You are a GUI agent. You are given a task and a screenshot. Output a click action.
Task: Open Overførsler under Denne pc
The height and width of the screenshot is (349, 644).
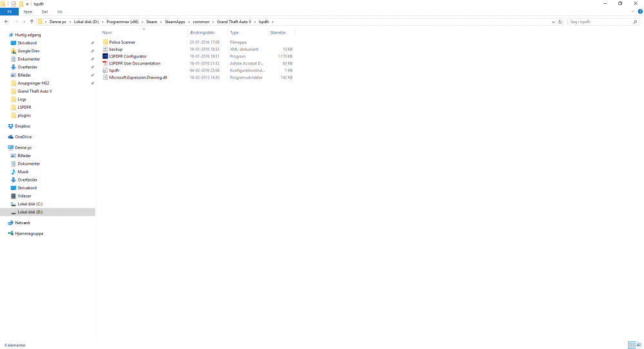coord(27,180)
